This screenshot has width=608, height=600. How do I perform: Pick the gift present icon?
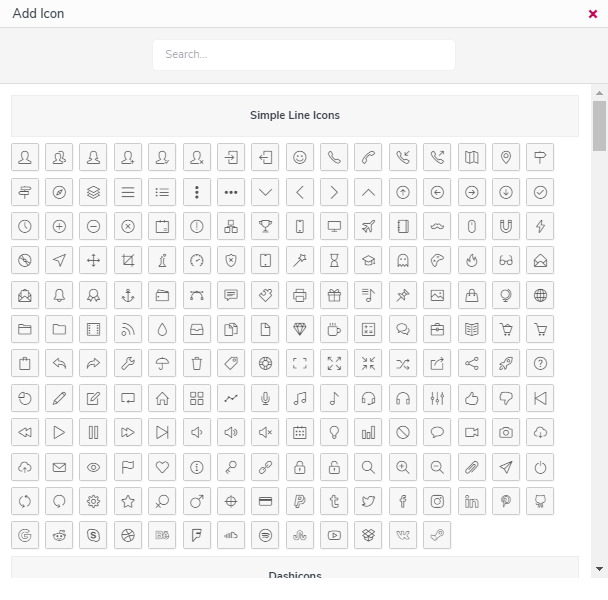click(x=334, y=295)
